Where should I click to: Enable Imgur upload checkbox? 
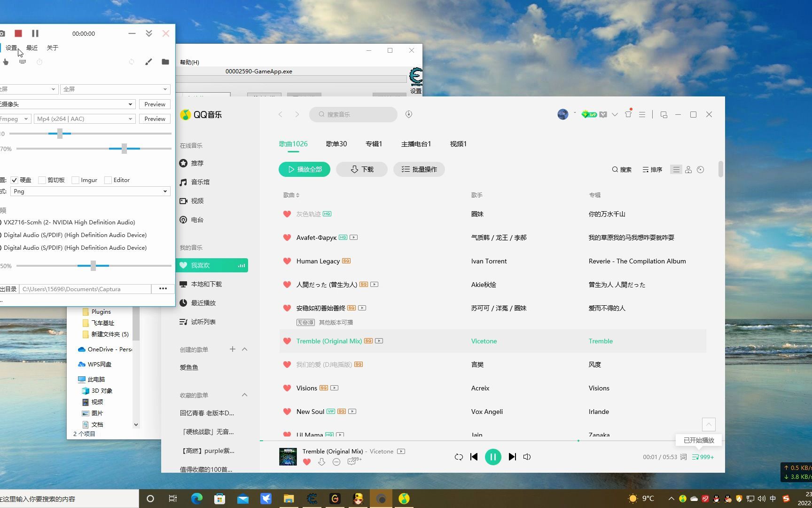coord(75,180)
